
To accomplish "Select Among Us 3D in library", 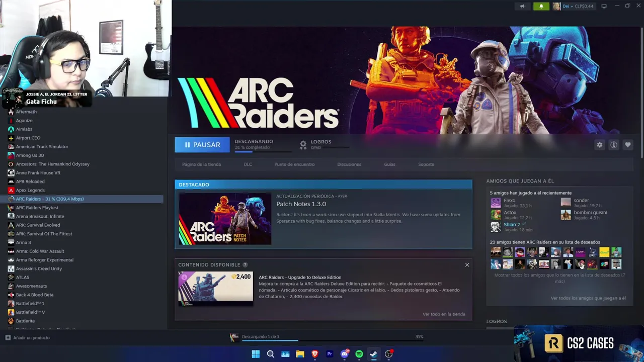I will [x=30, y=155].
